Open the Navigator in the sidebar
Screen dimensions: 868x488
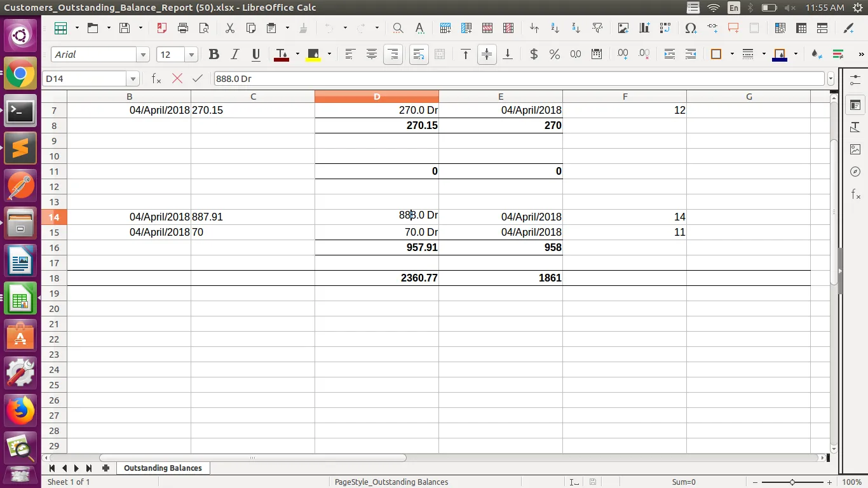pos(855,172)
